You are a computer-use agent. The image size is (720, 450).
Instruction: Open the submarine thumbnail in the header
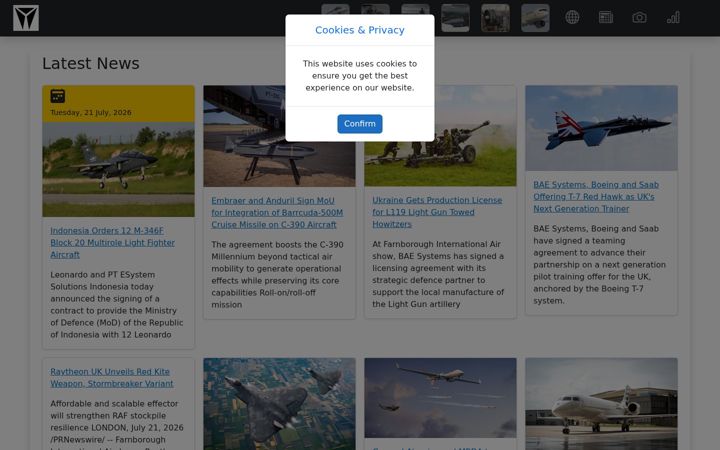[x=456, y=18]
